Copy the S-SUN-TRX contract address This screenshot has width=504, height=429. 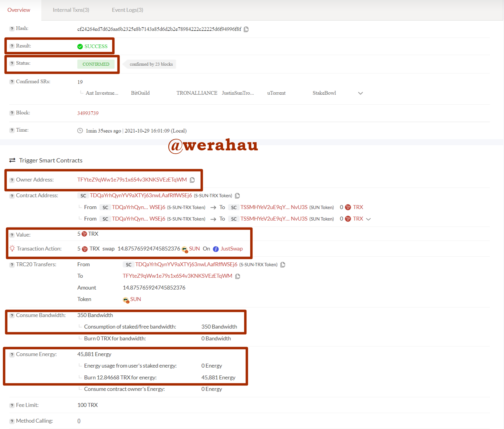237,196
